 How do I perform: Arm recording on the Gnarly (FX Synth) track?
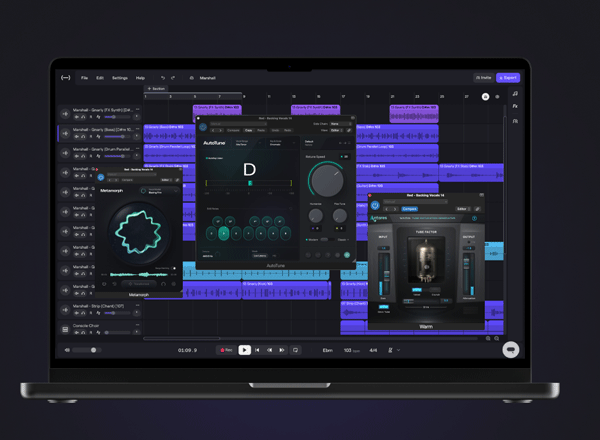tap(91, 117)
